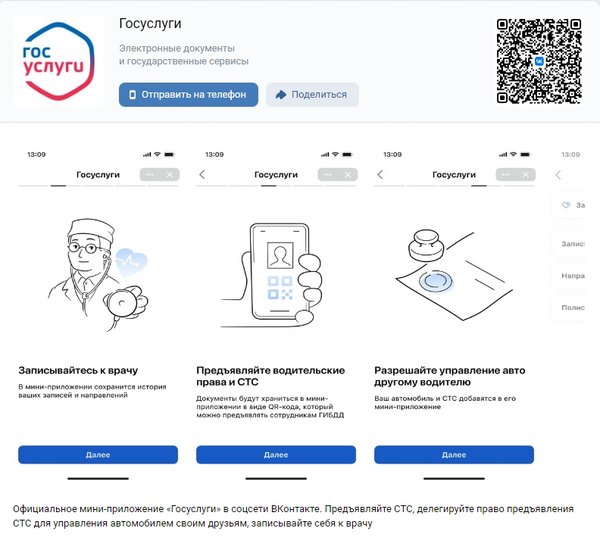Click the QR code image

(x=539, y=61)
